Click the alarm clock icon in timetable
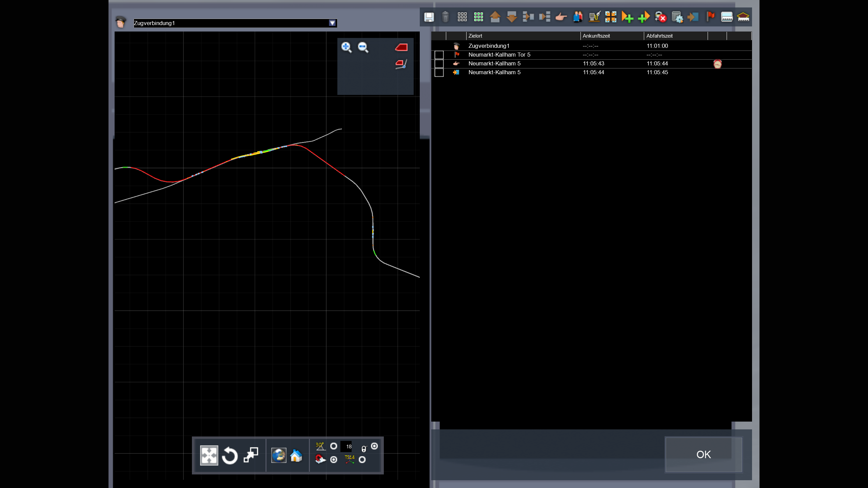The width and height of the screenshot is (868, 488). click(717, 64)
